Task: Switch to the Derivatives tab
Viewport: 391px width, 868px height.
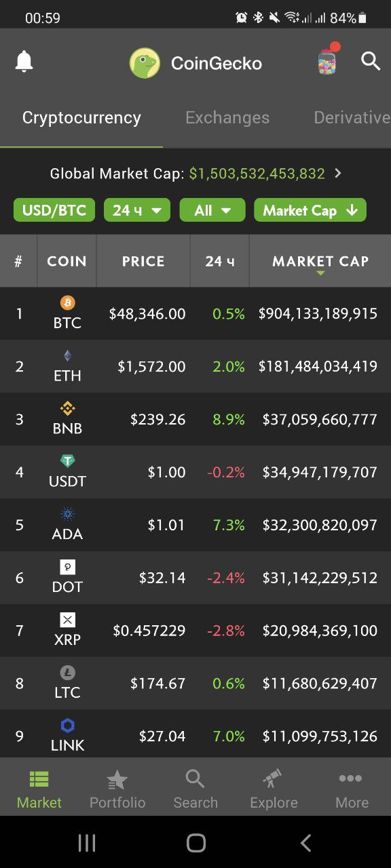Action: 352,117
